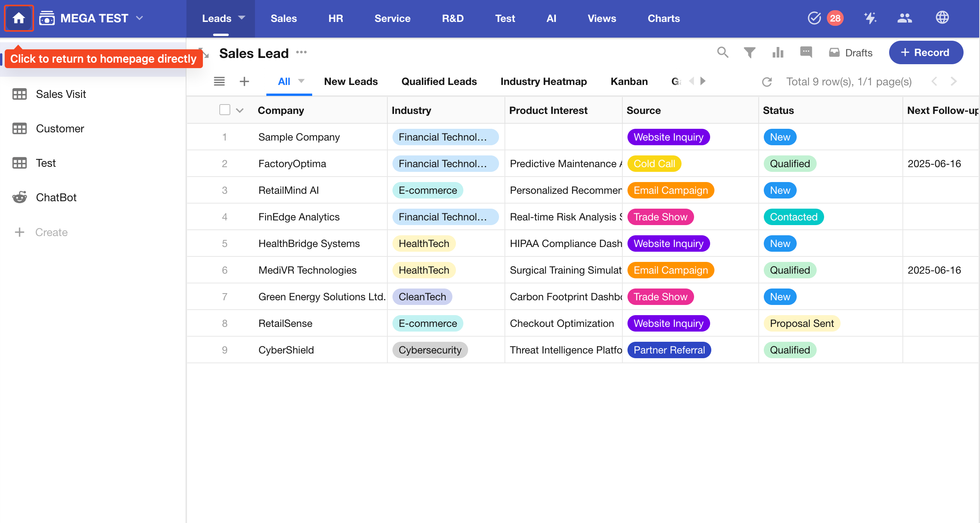Viewport: 980px width, 523px height.
Task: Open the search icon in Sales Lead toolbar
Action: 723,52
